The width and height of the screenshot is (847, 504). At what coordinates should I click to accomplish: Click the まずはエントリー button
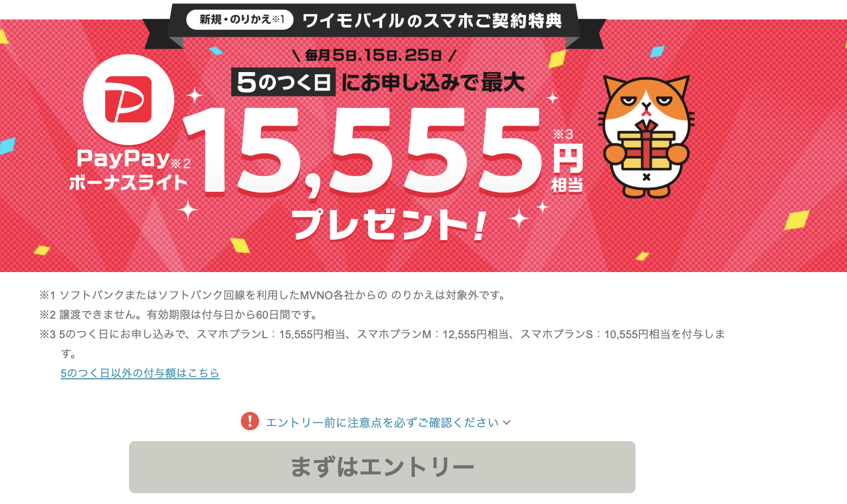[x=382, y=467]
